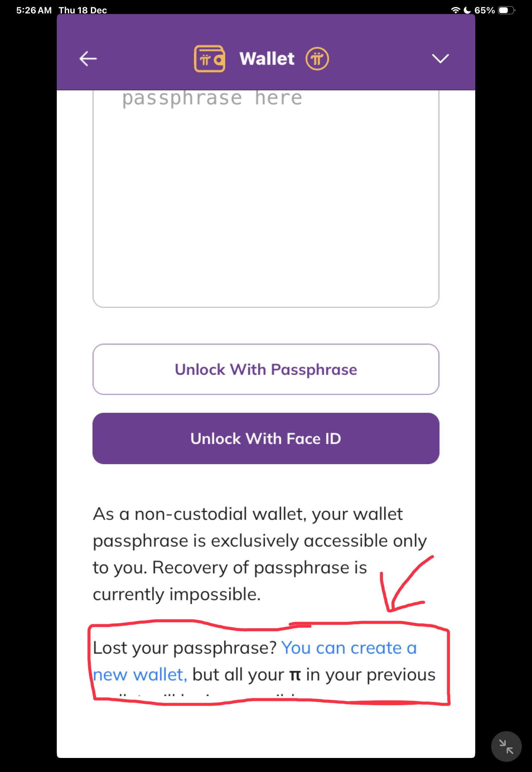Open the 'You can create a new wallet' link
532x772 pixels.
pyautogui.click(x=349, y=648)
